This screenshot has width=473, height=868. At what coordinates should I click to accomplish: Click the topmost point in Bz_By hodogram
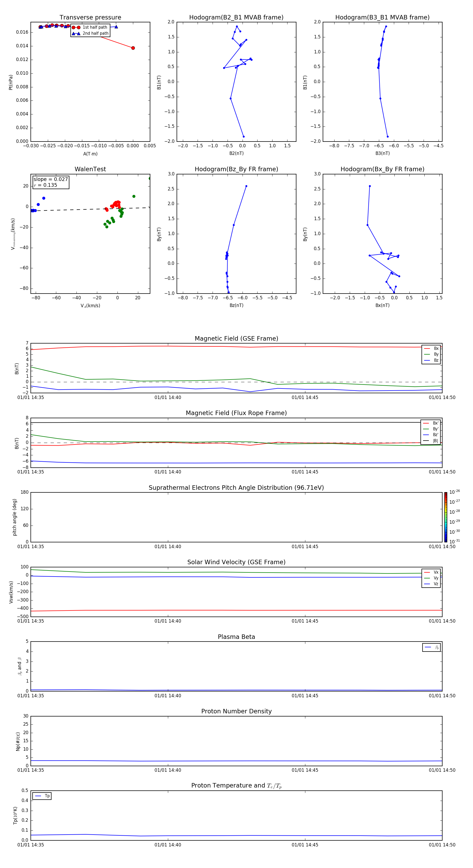pos(246,186)
